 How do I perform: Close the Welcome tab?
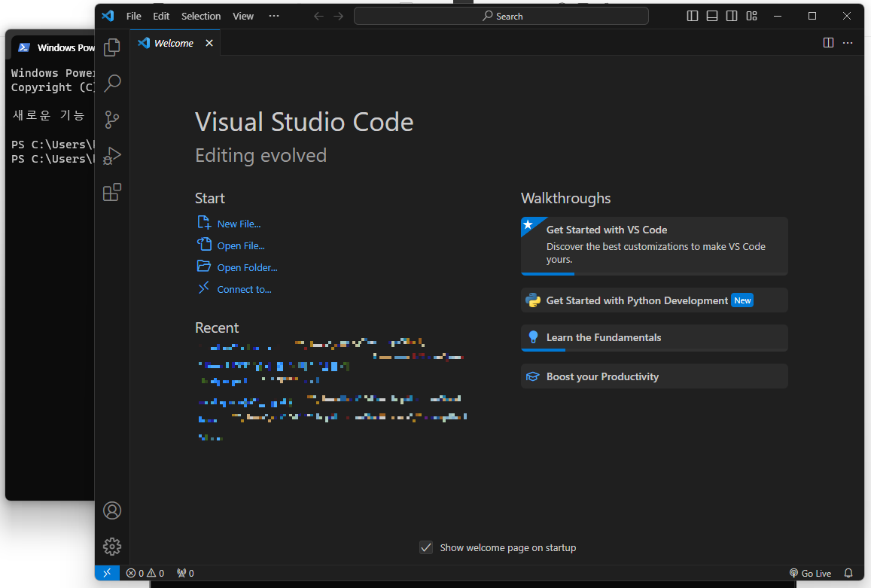click(209, 43)
